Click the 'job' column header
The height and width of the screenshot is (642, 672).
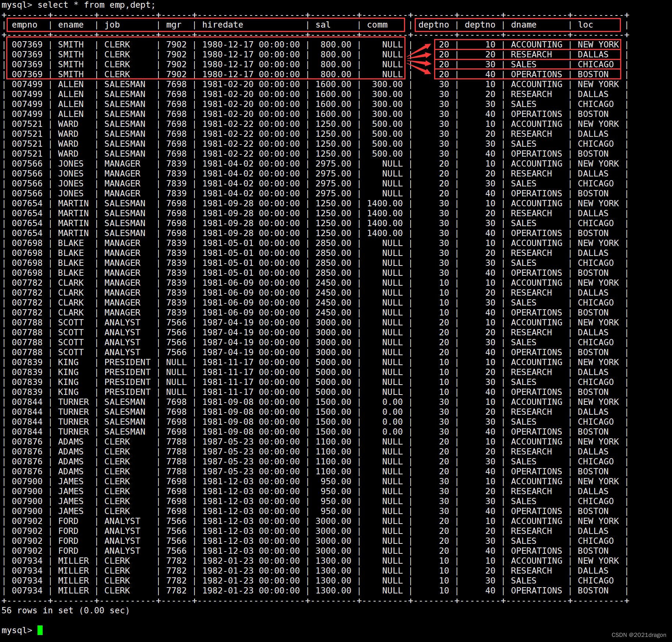(112, 25)
